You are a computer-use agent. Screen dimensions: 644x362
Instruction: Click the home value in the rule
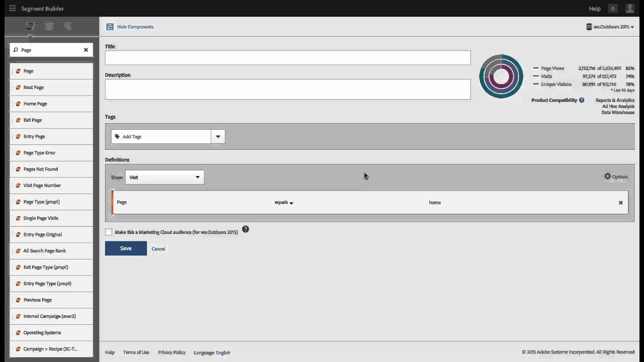tap(435, 202)
